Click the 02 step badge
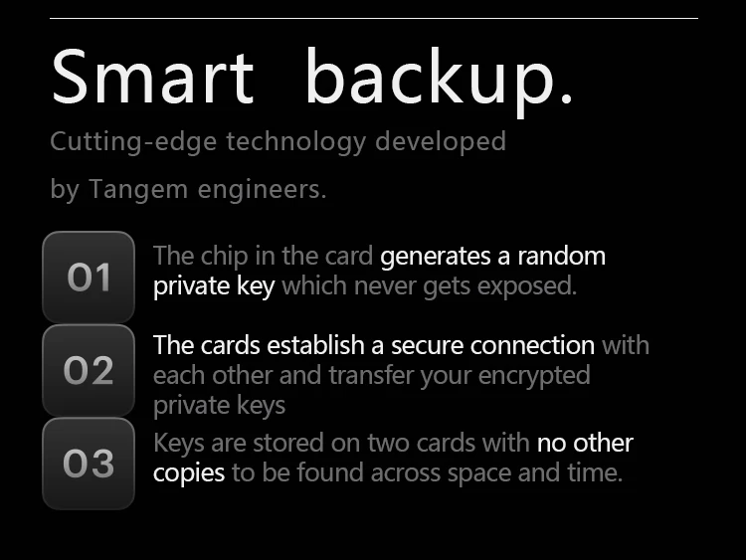The image size is (746, 560). tap(89, 370)
